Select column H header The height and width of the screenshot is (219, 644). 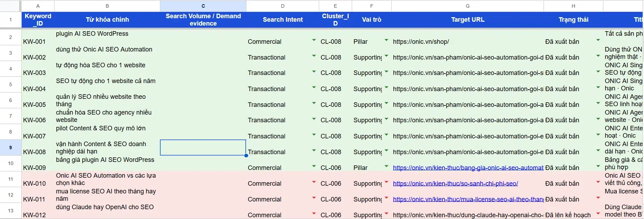(573, 6)
